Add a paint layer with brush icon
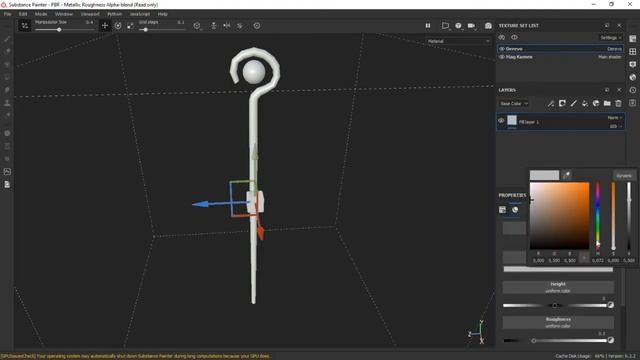 point(573,104)
